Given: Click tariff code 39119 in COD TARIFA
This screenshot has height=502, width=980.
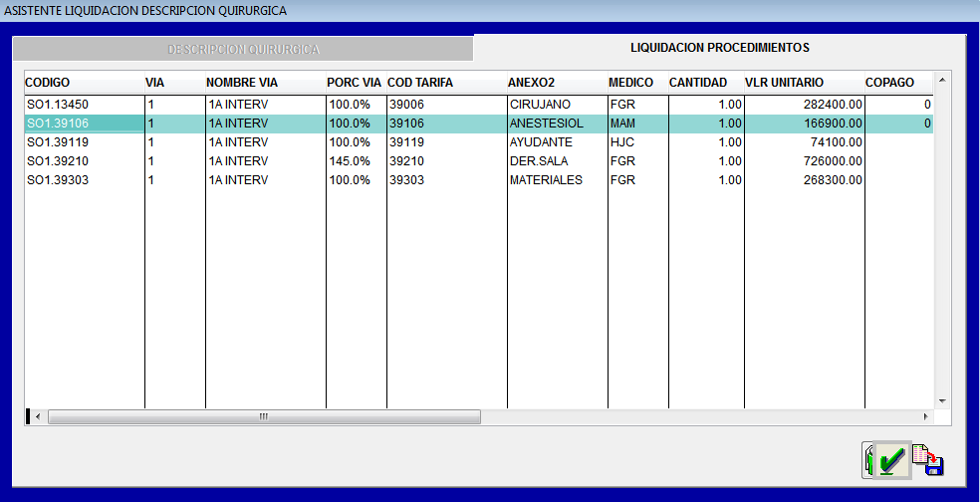Looking at the screenshot, I should 447,141.
